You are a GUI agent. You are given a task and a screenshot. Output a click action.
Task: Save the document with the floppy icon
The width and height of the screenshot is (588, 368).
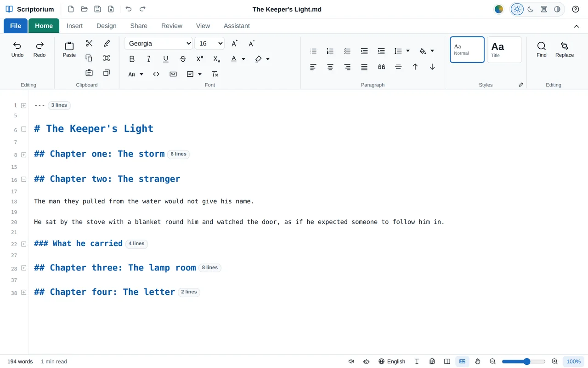click(97, 9)
